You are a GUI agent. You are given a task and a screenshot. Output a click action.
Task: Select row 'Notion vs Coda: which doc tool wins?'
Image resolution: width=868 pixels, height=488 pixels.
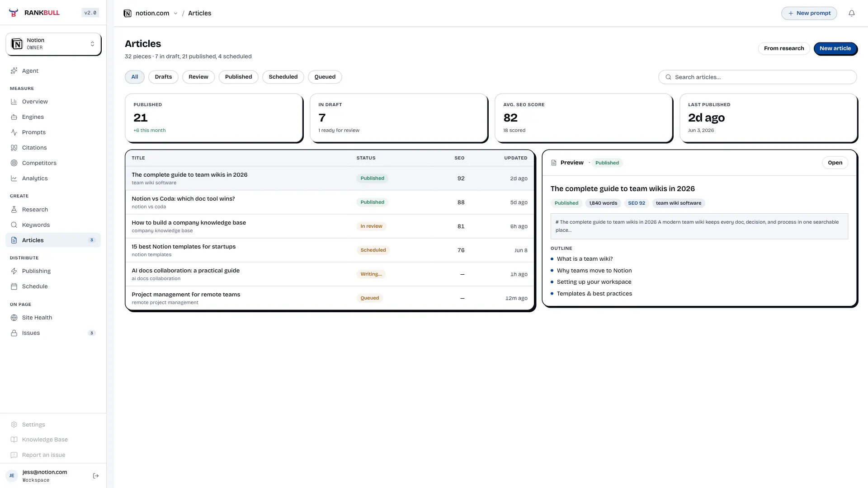pos(330,202)
